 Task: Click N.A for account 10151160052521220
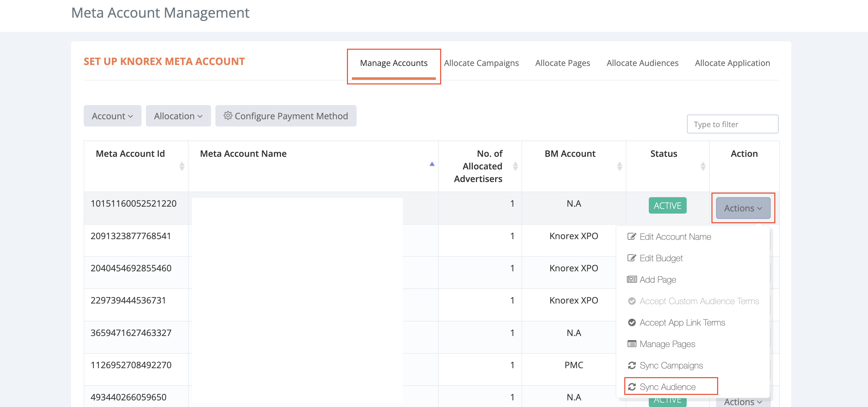[574, 203]
